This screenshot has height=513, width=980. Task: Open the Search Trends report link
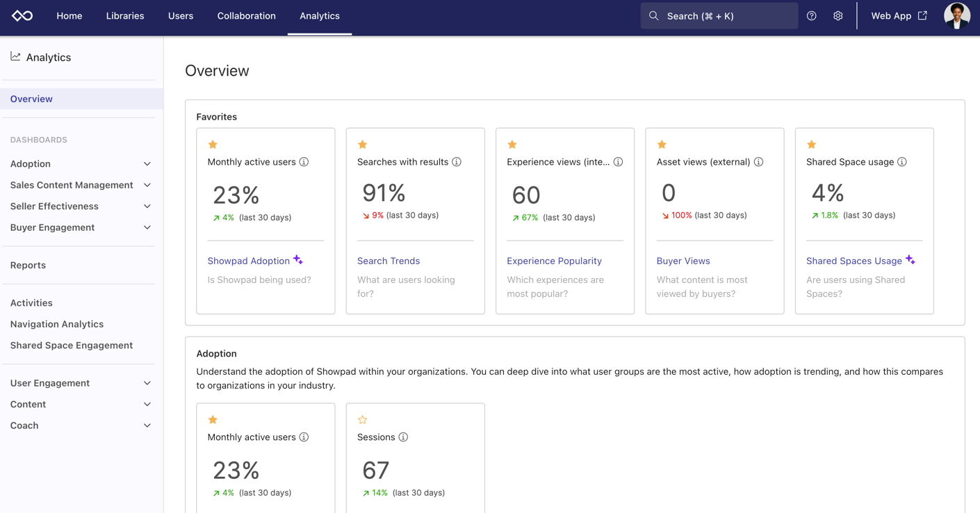click(389, 260)
